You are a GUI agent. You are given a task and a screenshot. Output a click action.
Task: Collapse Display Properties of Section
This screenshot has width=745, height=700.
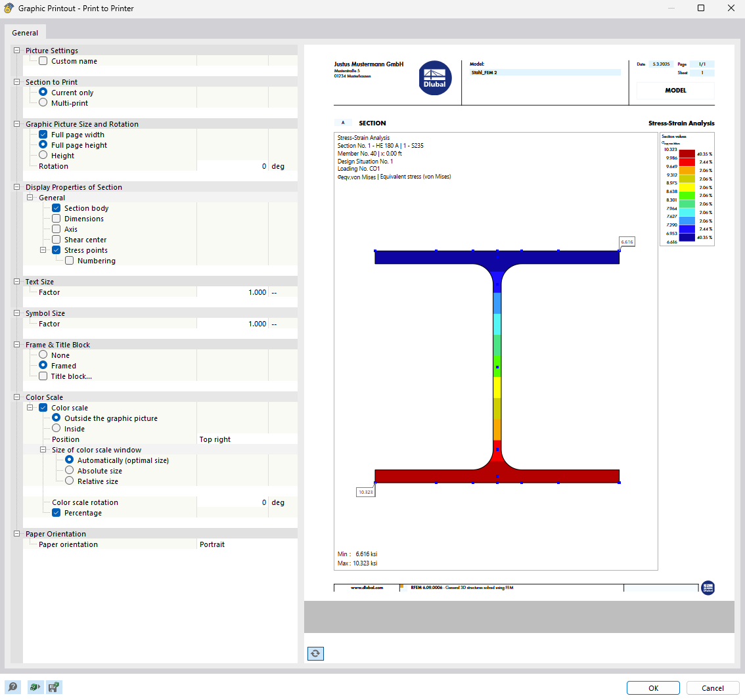(x=16, y=187)
